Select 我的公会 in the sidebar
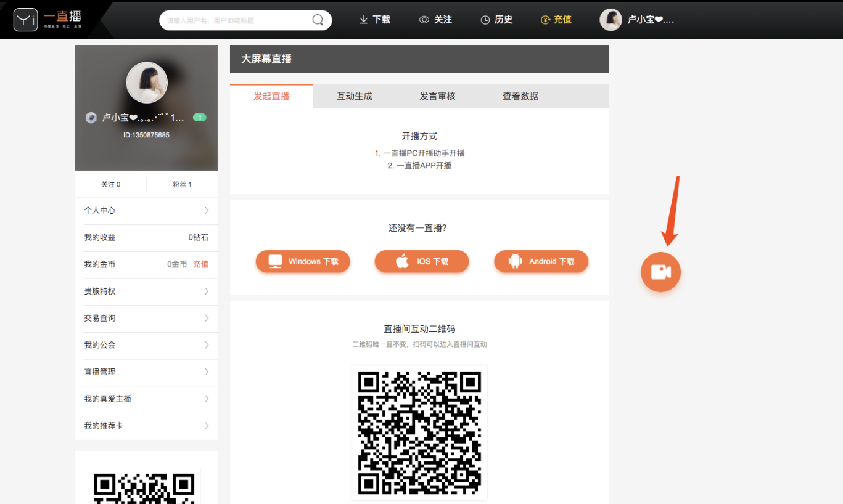This screenshot has height=504, width=843. pos(146,345)
